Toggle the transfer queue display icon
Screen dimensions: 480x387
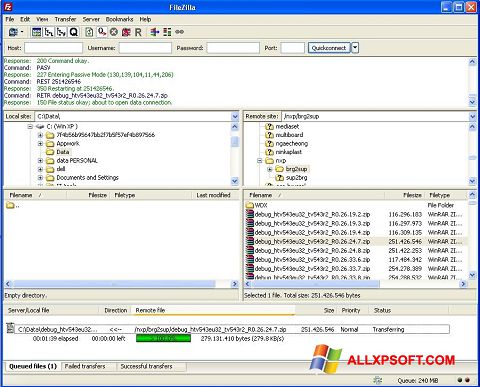pyautogui.click(x=74, y=32)
